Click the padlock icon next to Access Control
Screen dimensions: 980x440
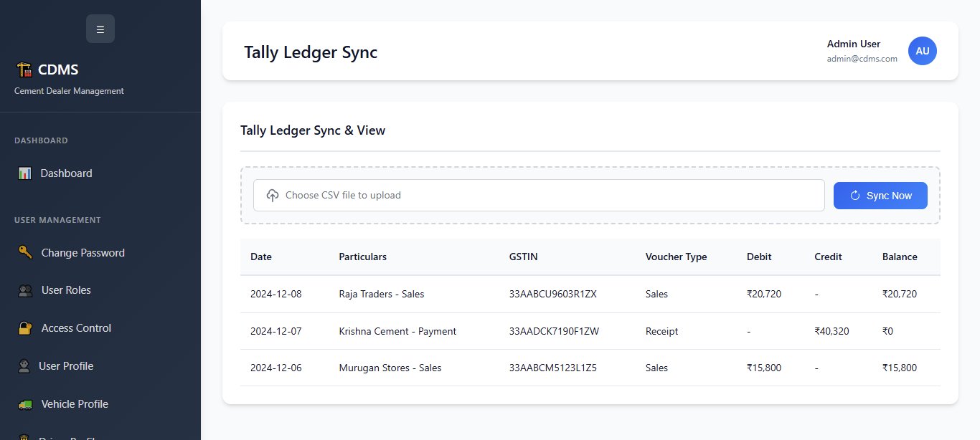[x=24, y=327]
